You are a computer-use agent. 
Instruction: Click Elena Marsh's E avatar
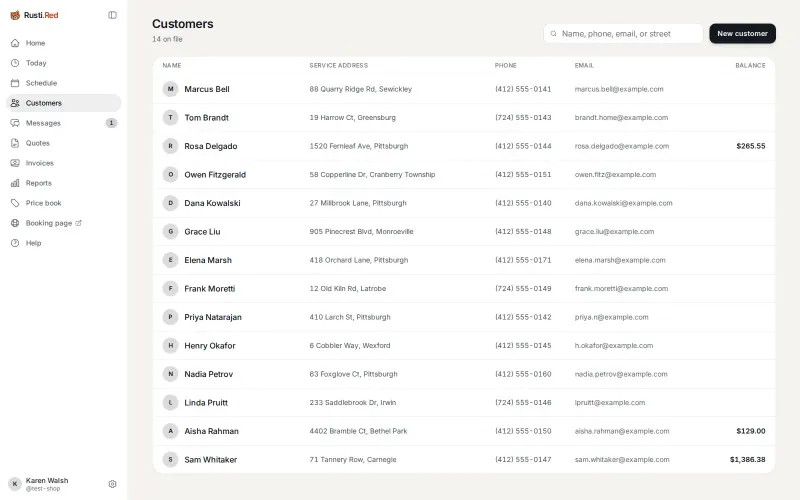pyautogui.click(x=170, y=260)
